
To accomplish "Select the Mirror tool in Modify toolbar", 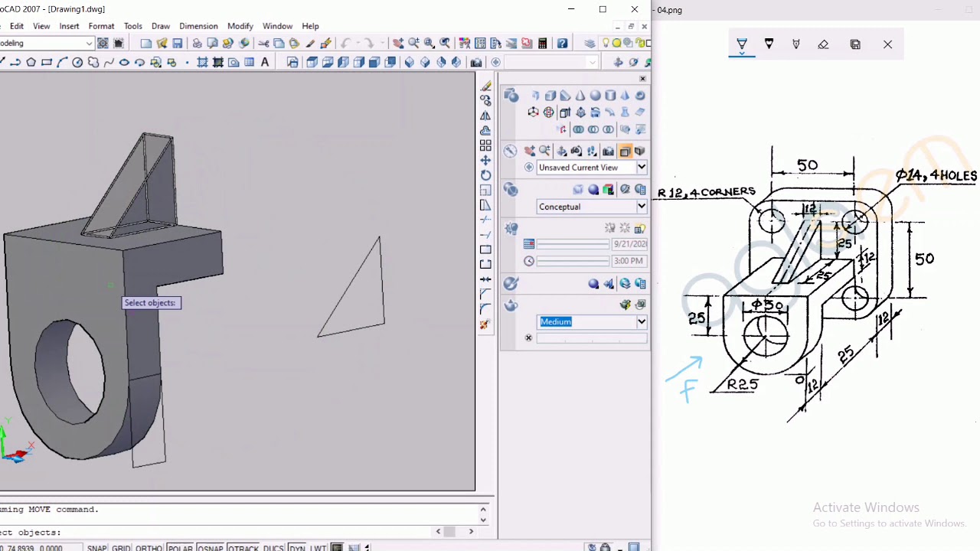I will 485,116.
